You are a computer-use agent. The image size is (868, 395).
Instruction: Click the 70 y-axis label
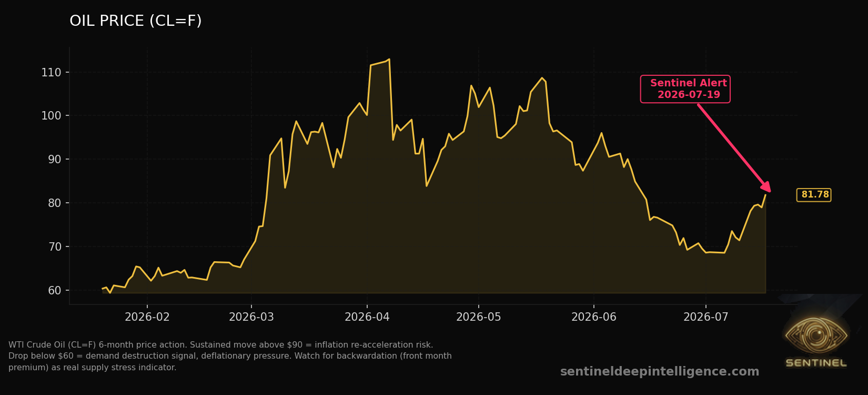(x=55, y=246)
